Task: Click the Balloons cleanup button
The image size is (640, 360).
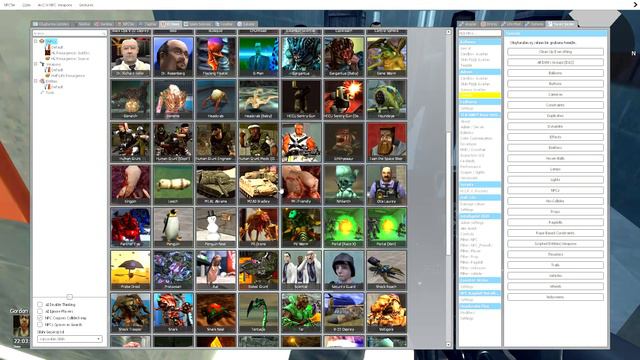Action: 555,73
